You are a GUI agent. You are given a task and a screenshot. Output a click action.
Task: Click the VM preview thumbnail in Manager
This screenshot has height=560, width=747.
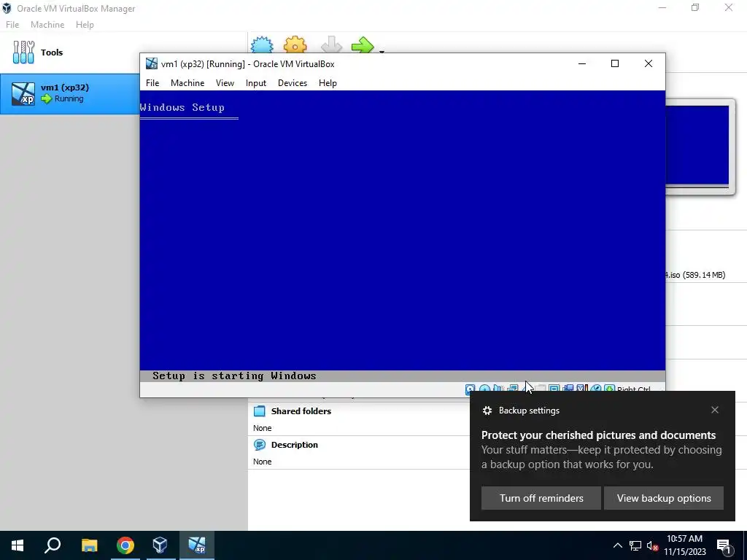pos(697,145)
